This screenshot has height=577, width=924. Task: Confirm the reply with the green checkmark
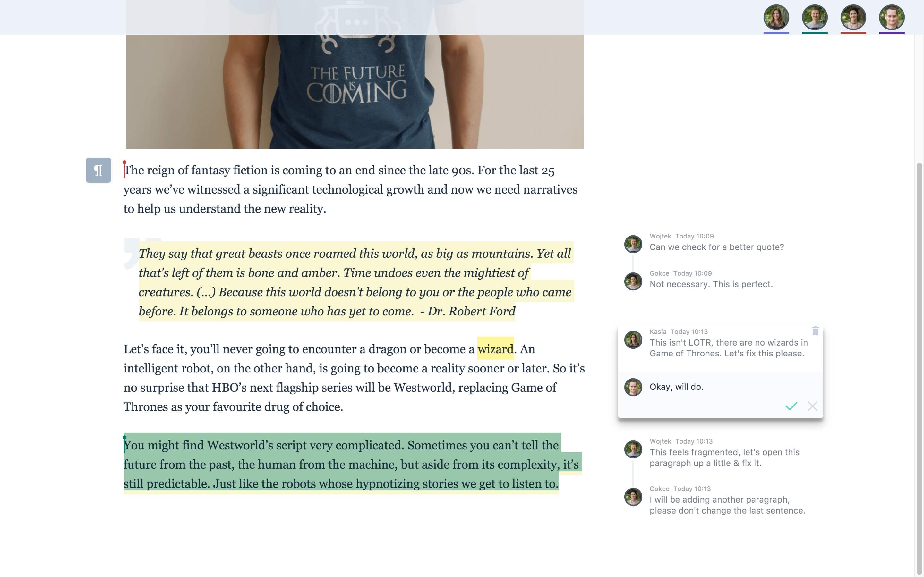click(791, 406)
